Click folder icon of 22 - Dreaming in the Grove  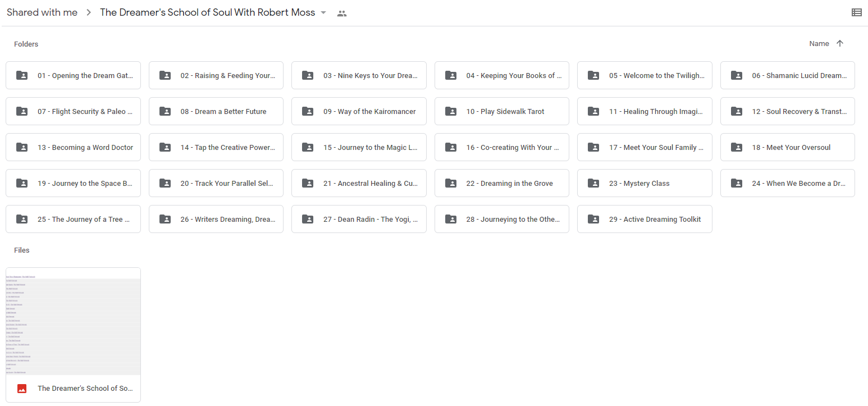451,183
